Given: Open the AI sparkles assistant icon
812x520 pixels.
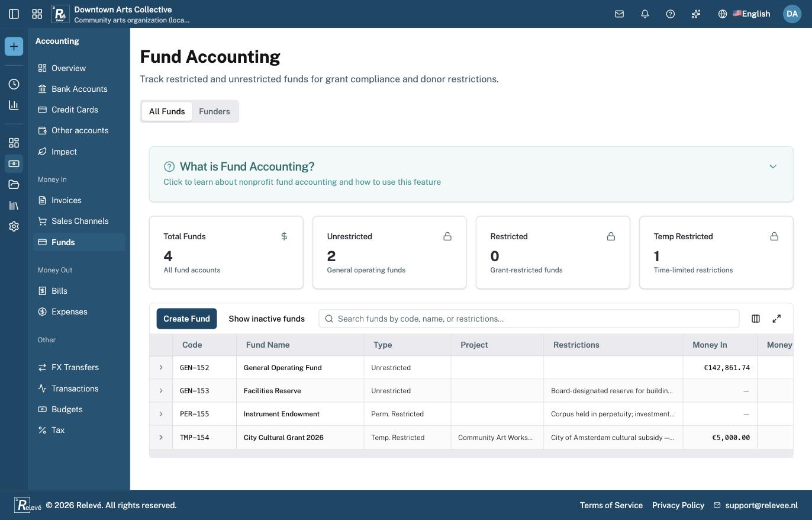Looking at the screenshot, I should pyautogui.click(x=696, y=14).
